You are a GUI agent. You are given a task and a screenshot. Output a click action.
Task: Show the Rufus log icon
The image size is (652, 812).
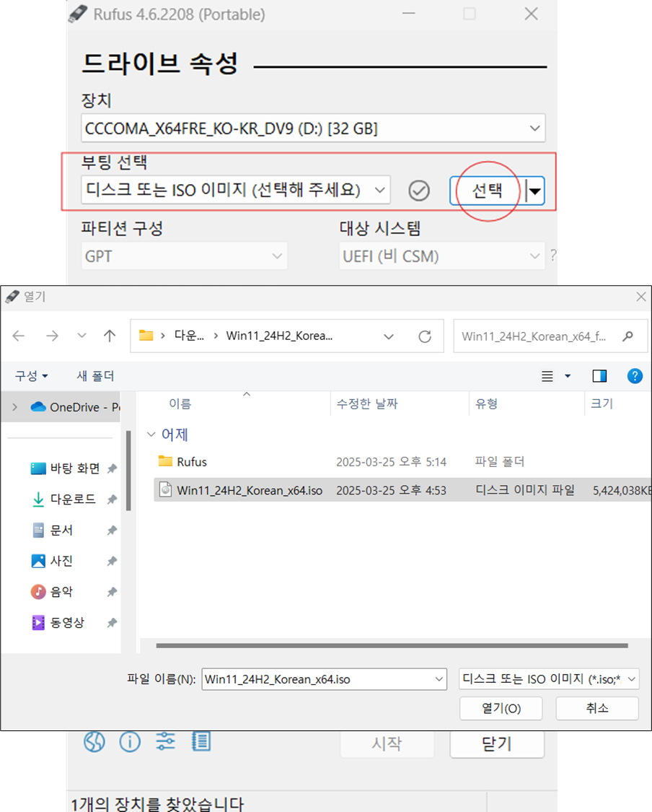201,741
